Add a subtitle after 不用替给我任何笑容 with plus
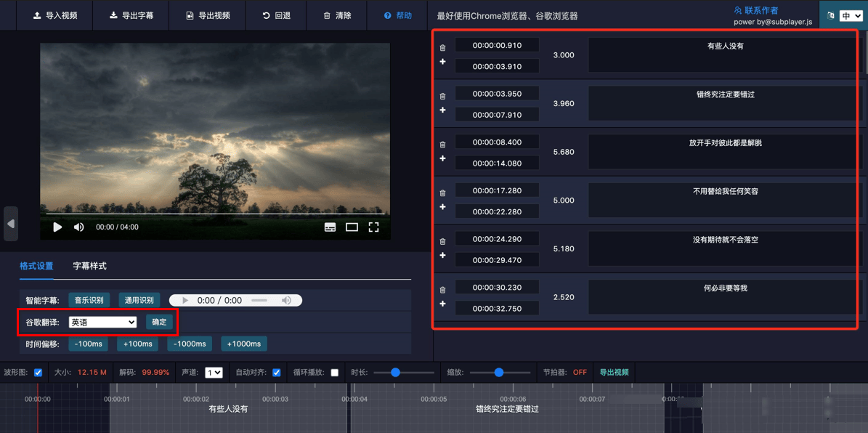The width and height of the screenshot is (868, 433). pos(442,206)
